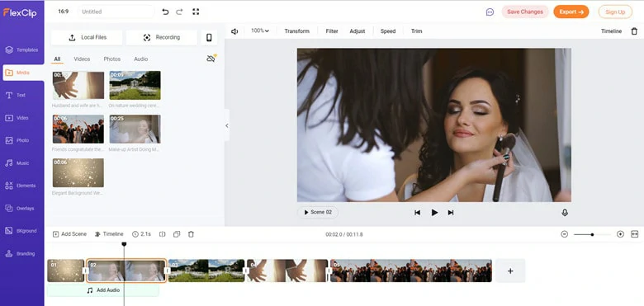
Task: Click the cloud storage off icon
Action: [211, 59]
